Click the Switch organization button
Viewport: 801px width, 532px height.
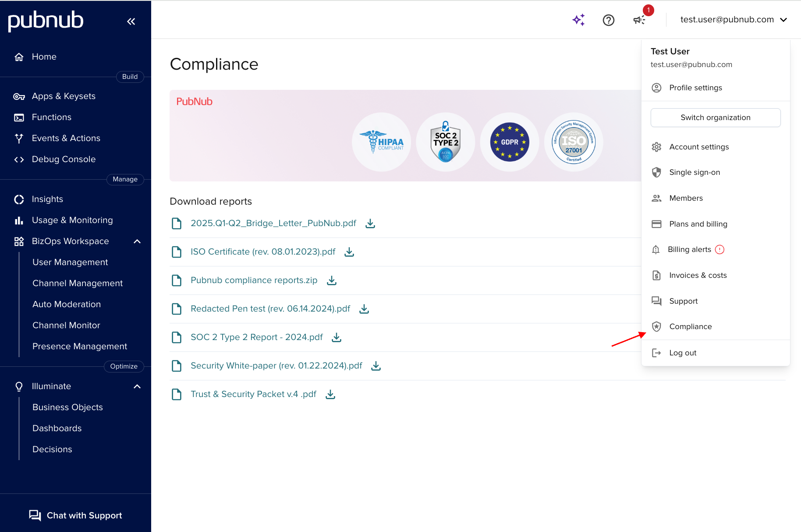coord(715,117)
